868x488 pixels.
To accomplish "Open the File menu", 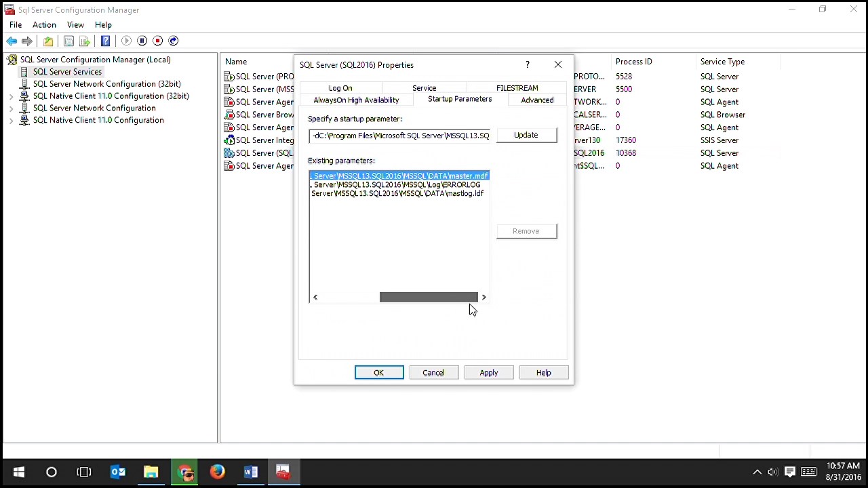I will point(16,25).
